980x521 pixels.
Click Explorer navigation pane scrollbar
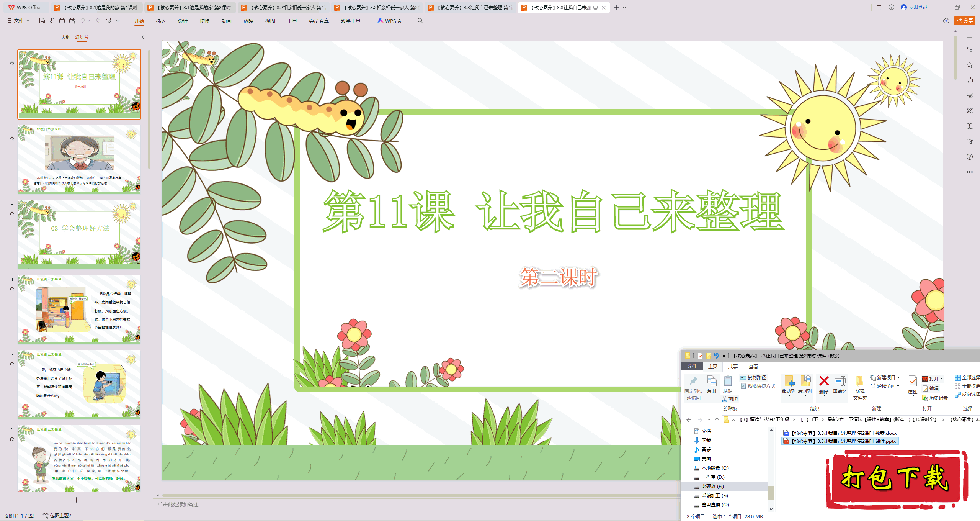tap(771, 492)
